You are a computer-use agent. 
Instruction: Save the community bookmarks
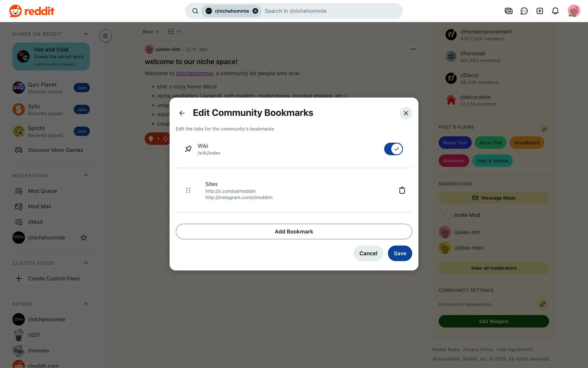coord(400,253)
